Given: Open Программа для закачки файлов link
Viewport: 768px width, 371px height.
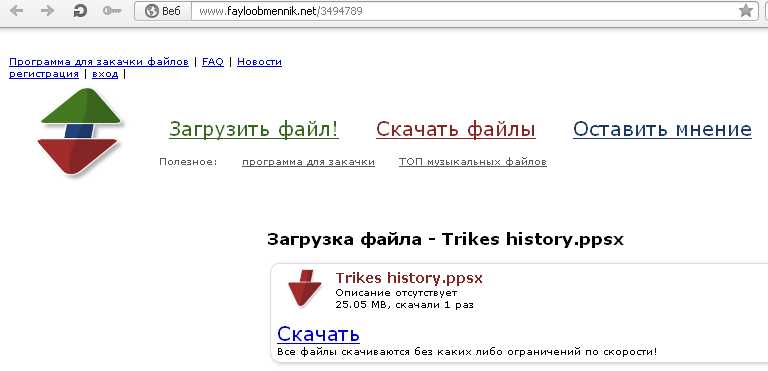Looking at the screenshot, I should point(99,62).
